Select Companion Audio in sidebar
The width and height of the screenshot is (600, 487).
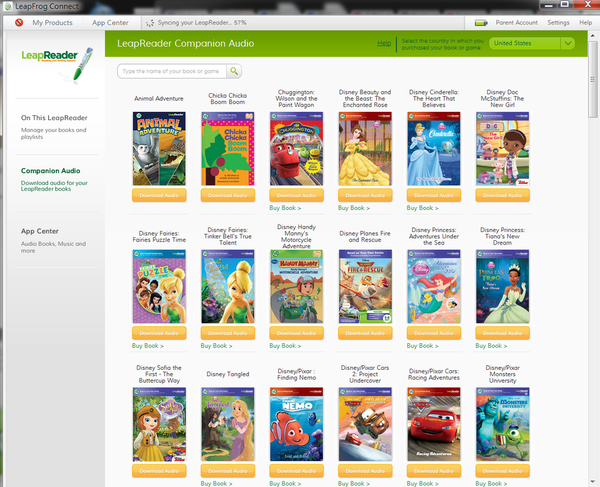coord(51,171)
